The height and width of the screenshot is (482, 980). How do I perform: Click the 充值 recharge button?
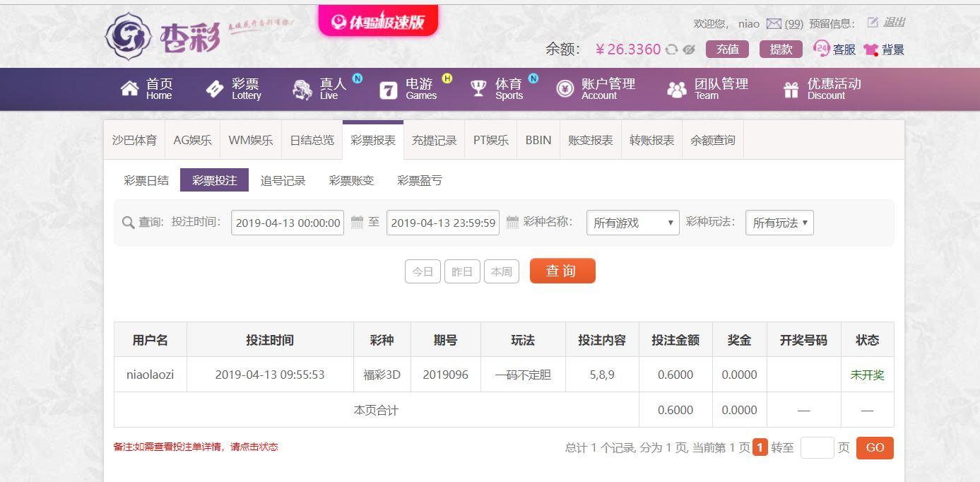[727, 49]
